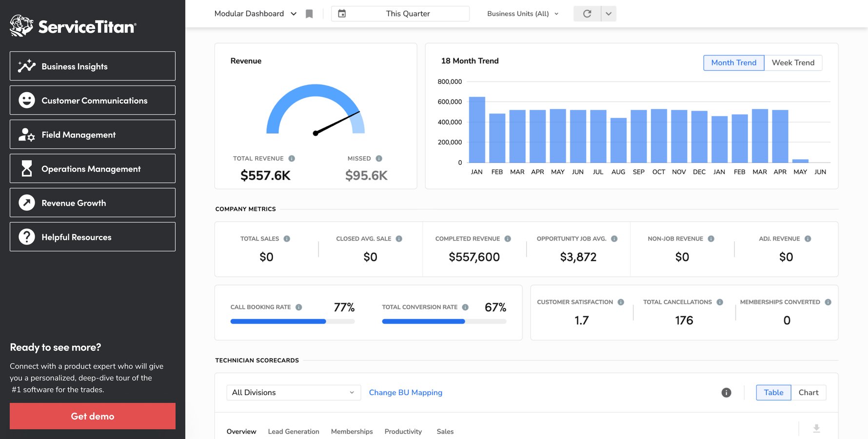Screen dimensions: 868x439
Task: Switch chart to Week Trend
Action: point(793,62)
